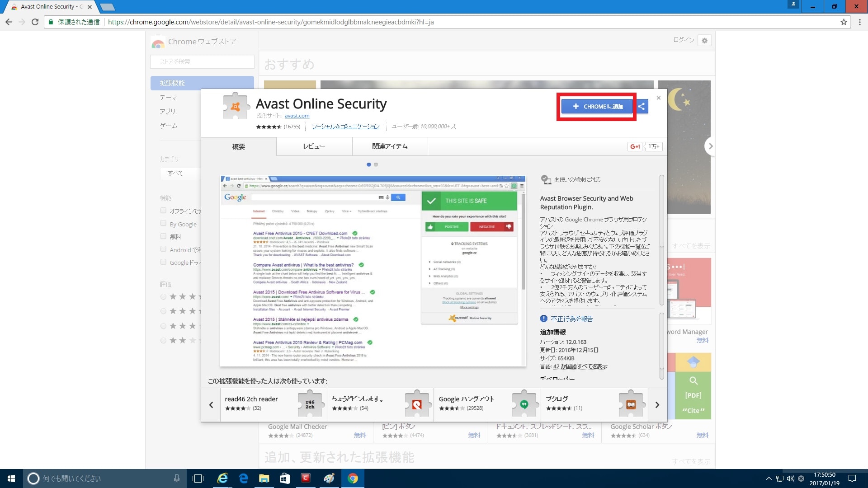Select アプリ in the store sidebar
The width and height of the screenshot is (868, 488).
point(167,111)
